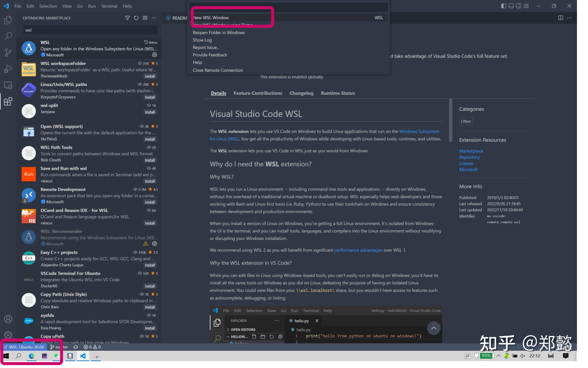Install Linux/Unix/WSL paths extension

[x=150, y=97]
